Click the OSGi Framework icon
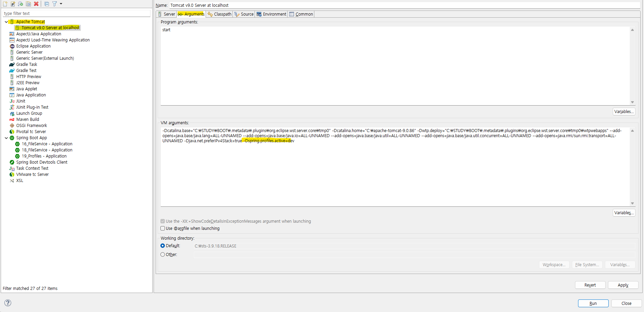 coord(12,126)
